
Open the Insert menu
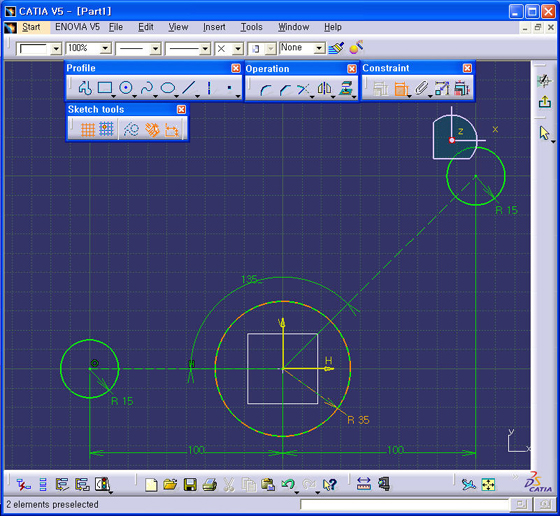click(214, 27)
